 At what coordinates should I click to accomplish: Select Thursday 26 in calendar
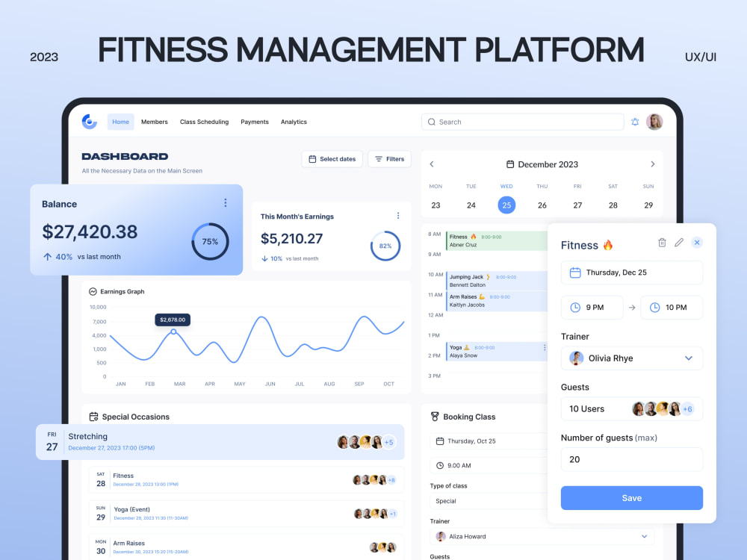click(542, 205)
